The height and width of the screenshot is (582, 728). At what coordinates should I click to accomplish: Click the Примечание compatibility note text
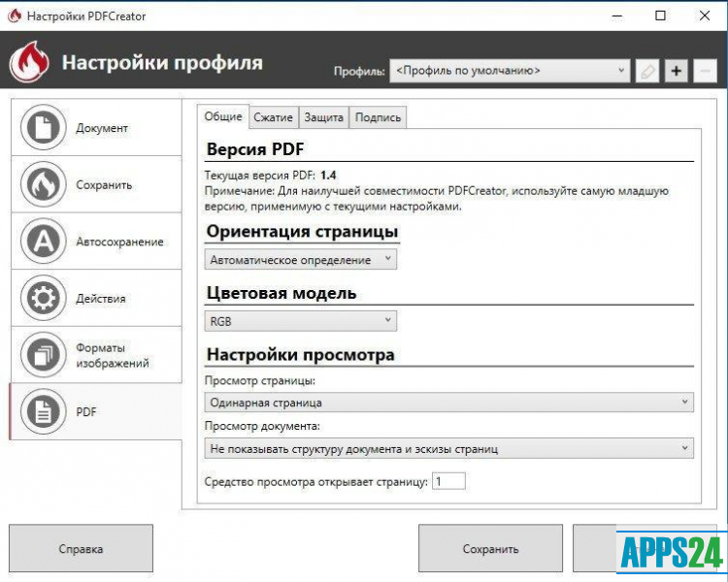(437, 199)
